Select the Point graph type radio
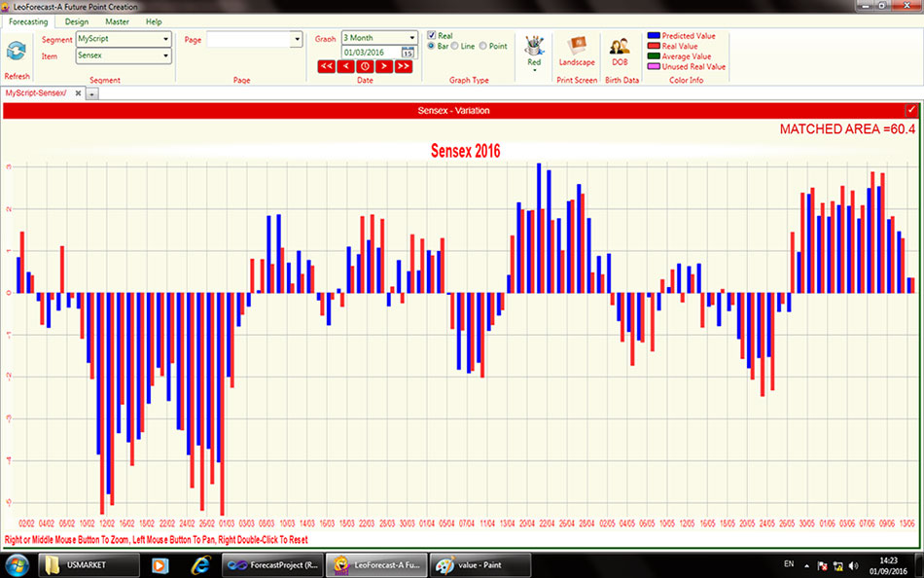Viewport: 924px width, 578px height. [482, 46]
